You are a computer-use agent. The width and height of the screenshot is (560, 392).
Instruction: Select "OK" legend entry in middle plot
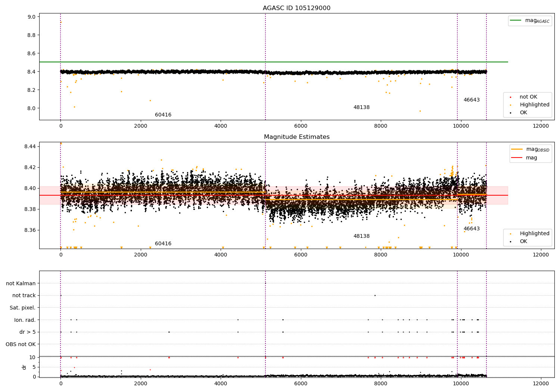517,242
